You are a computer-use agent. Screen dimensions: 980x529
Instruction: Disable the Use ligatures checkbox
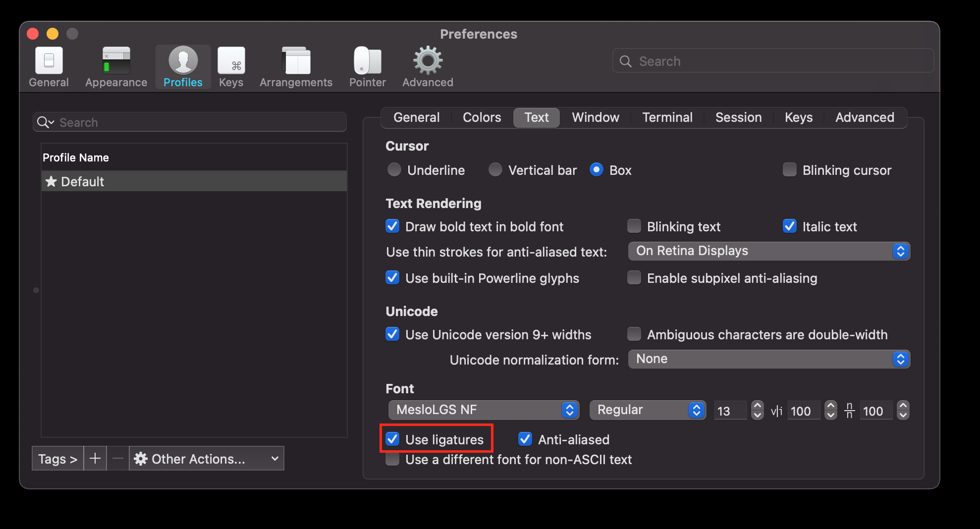pos(392,439)
